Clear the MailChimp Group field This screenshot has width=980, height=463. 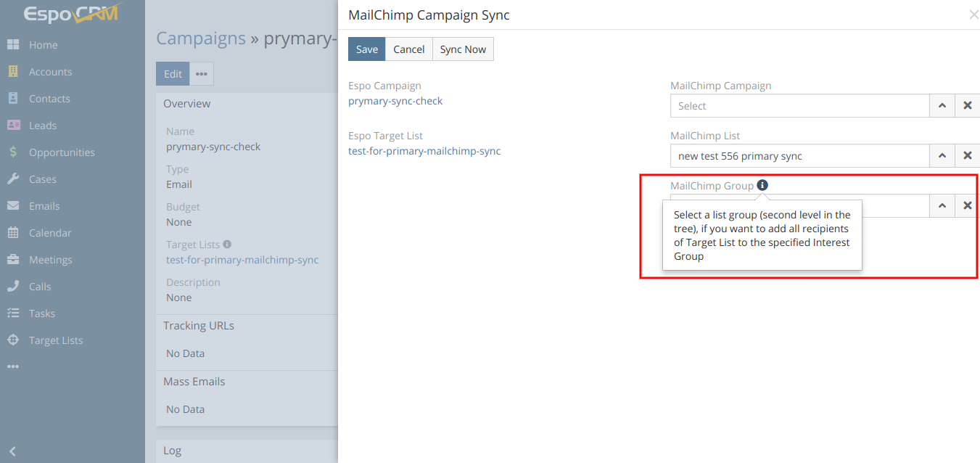pos(967,206)
